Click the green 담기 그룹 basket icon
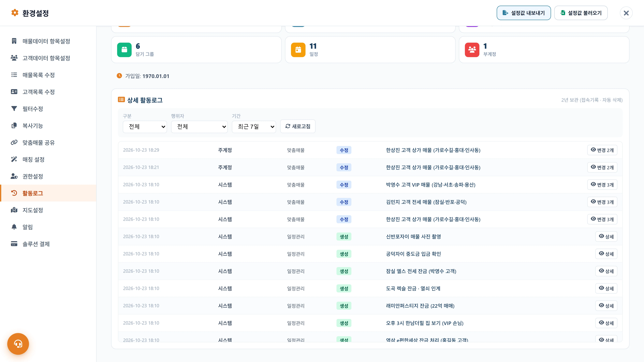Screen dimensions: 644x362 point(124,50)
